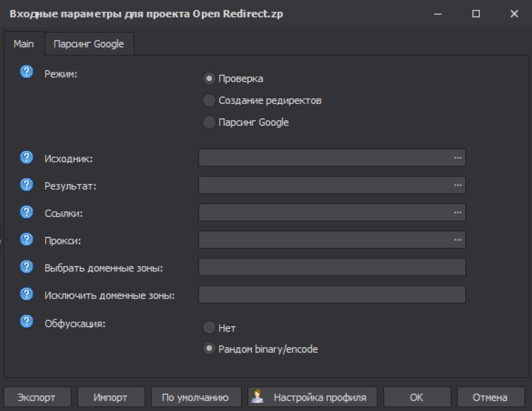The height and width of the screenshot is (411, 532).
Task: Open file browser for Прокси field
Action: (x=457, y=240)
